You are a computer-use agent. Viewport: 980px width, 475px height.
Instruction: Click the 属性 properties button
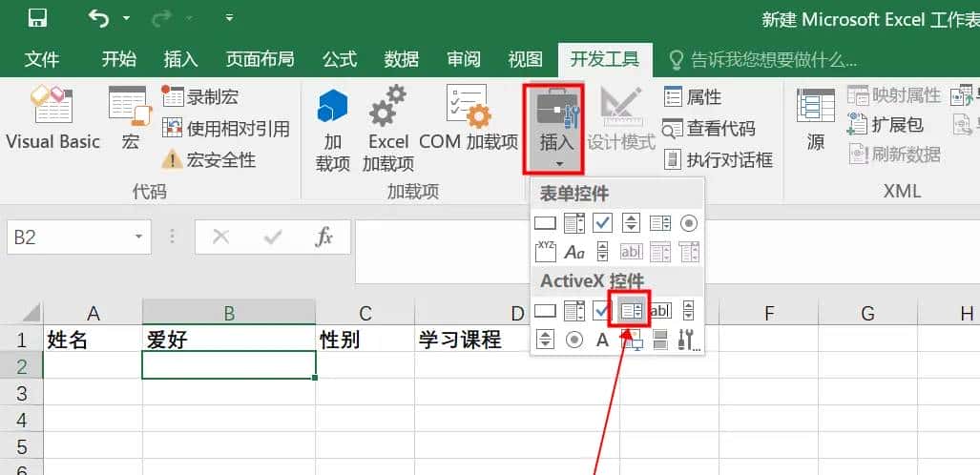pos(693,97)
